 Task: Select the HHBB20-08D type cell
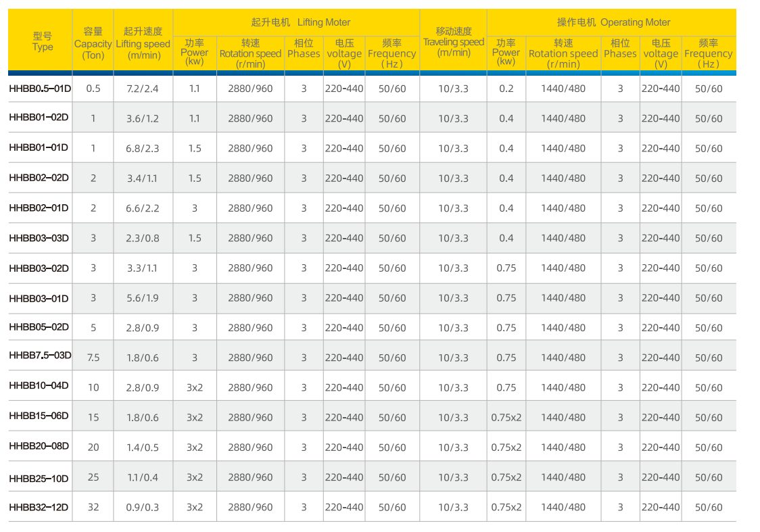tap(39, 445)
